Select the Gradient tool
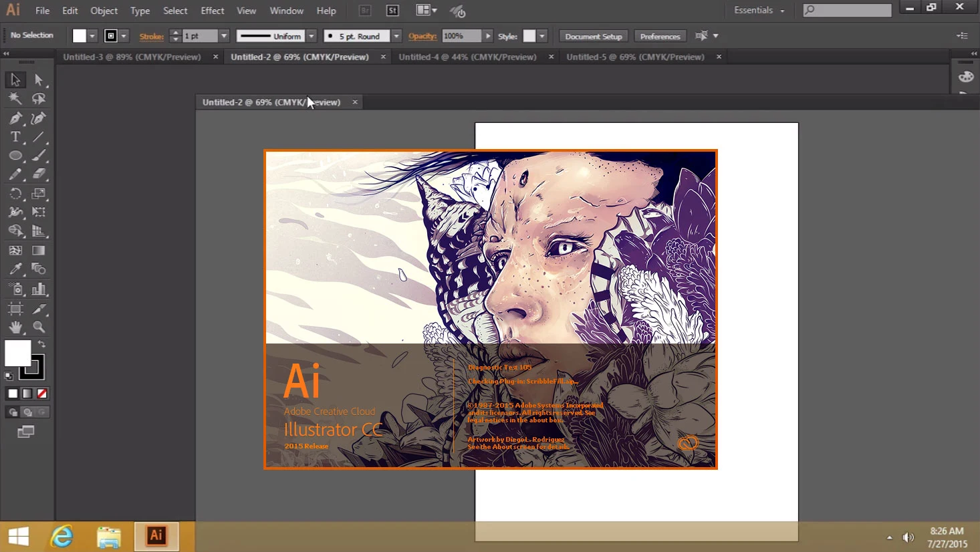Viewport: 980px width, 552px height. click(39, 251)
